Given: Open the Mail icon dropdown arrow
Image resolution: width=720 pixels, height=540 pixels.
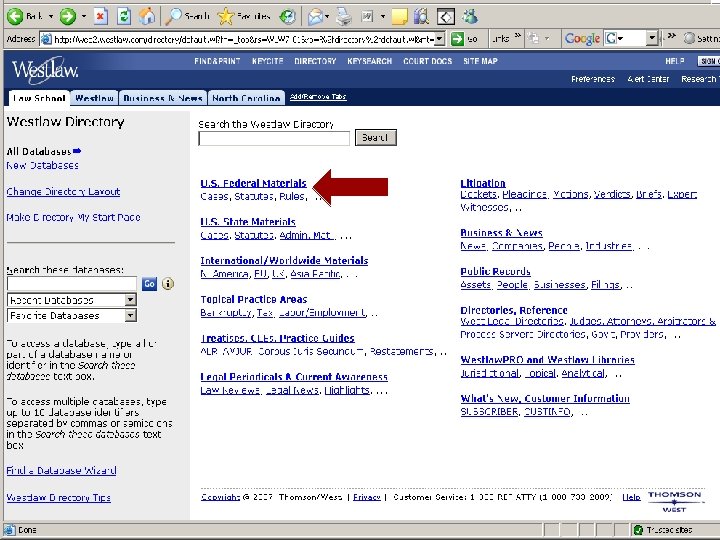Looking at the screenshot, I should pyautogui.click(x=327, y=17).
